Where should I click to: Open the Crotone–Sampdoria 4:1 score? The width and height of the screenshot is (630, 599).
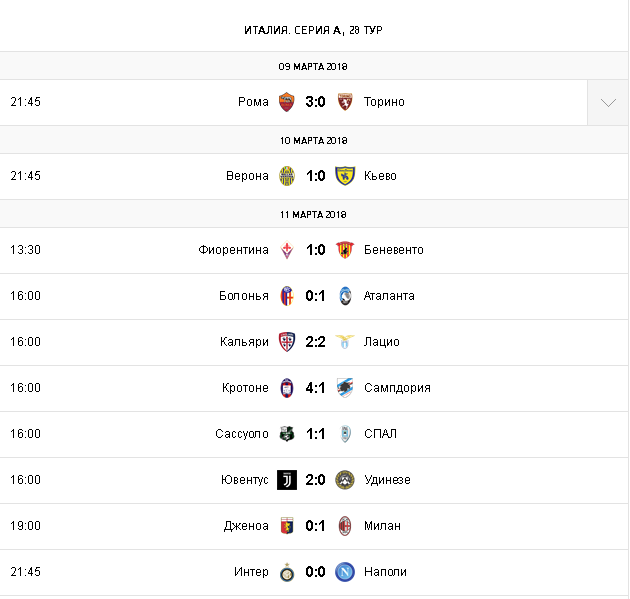point(316,388)
